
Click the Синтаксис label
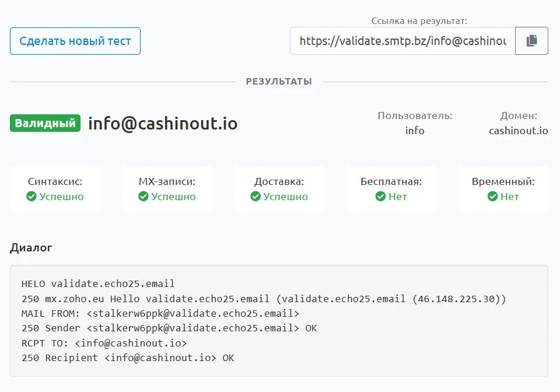[x=55, y=181]
